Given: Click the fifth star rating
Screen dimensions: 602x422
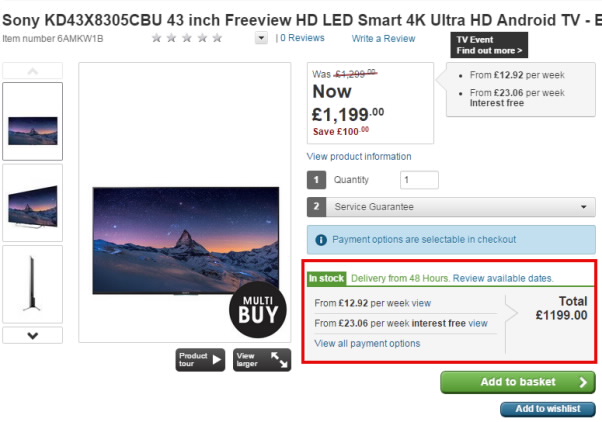Looking at the screenshot, I should point(217,38).
